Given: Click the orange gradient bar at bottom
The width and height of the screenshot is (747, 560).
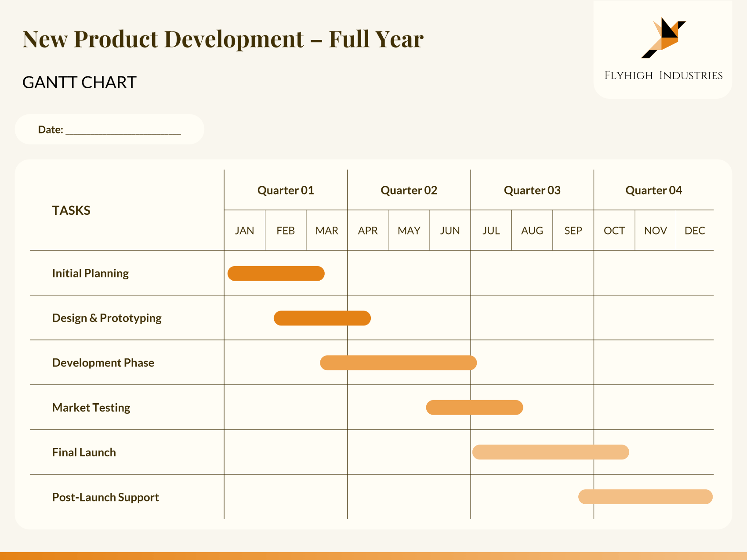Looking at the screenshot, I should [373, 555].
